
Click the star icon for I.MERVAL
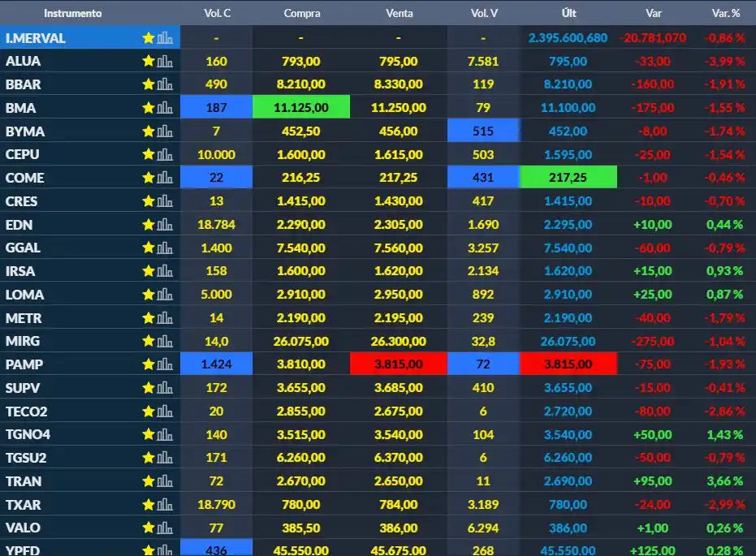tap(149, 37)
